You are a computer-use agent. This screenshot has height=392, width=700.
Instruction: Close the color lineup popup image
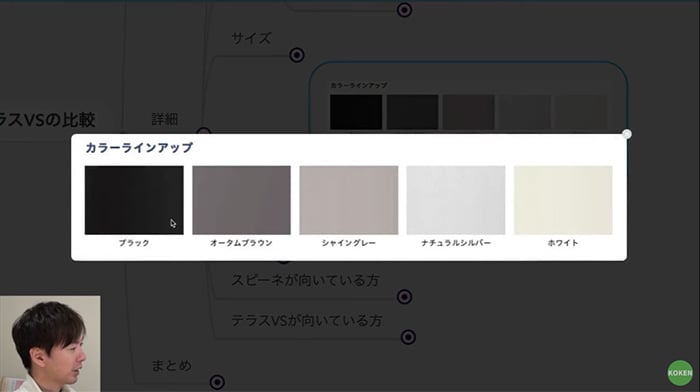point(627,134)
